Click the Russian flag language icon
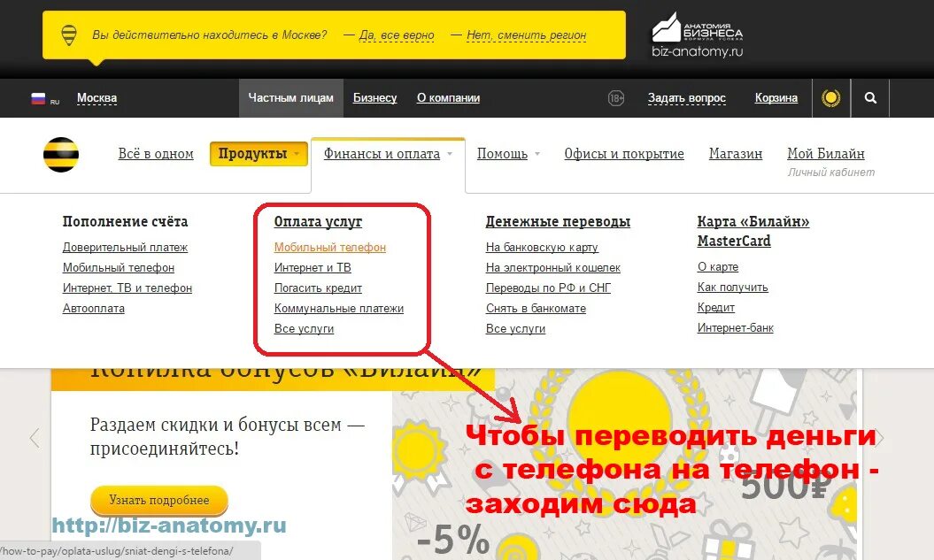Viewport: 934px width, 560px height. click(38, 98)
